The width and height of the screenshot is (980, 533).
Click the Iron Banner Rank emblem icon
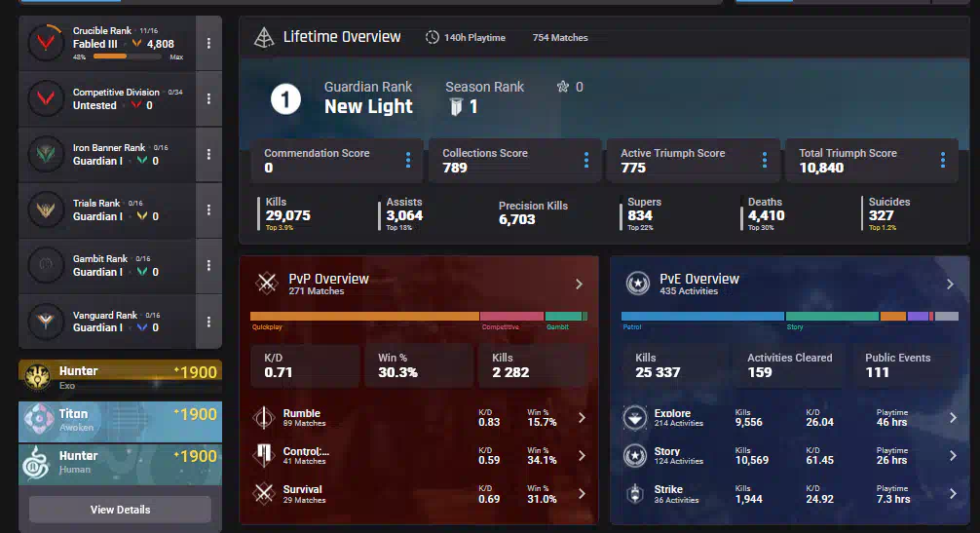(x=45, y=154)
